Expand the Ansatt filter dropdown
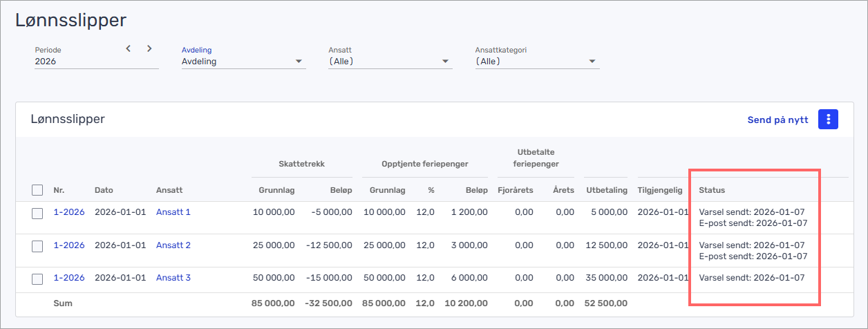Image resolution: width=868 pixels, height=329 pixels. tap(390, 62)
